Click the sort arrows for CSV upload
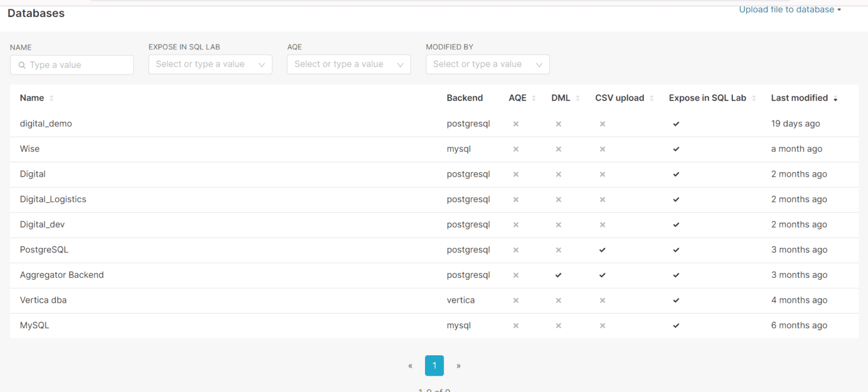The height and width of the screenshot is (392, 868). [x=652, y=98]
